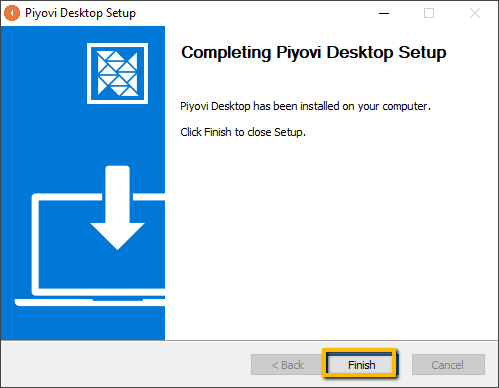
Task: Minimize the Piyovi Desktop Setup window
Action: (384, 13)
